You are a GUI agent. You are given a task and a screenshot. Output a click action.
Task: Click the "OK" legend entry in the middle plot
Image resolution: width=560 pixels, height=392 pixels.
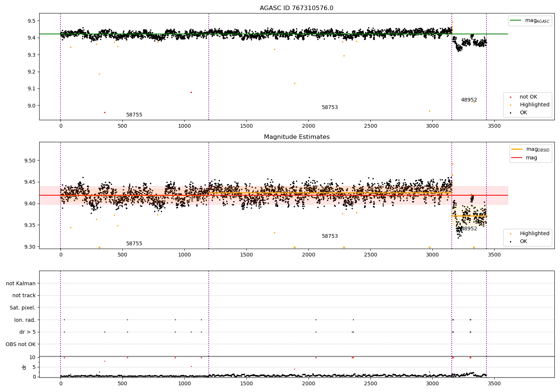click(523, 242)
